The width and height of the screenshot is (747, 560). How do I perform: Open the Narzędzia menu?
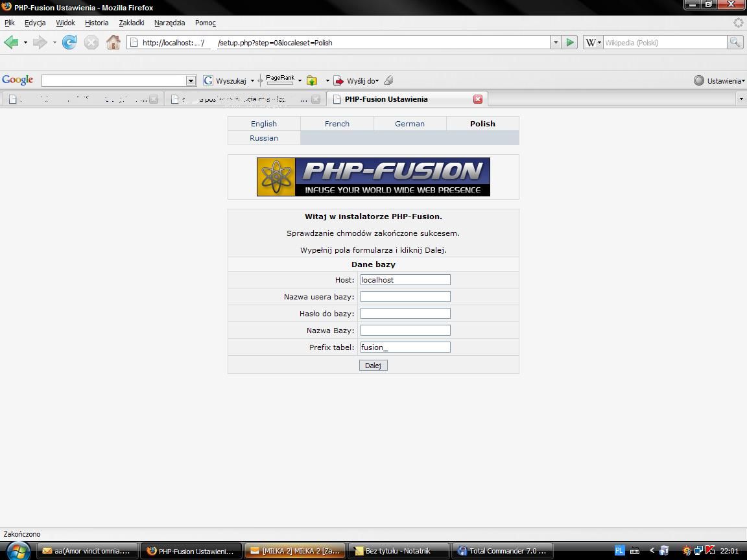170,23
